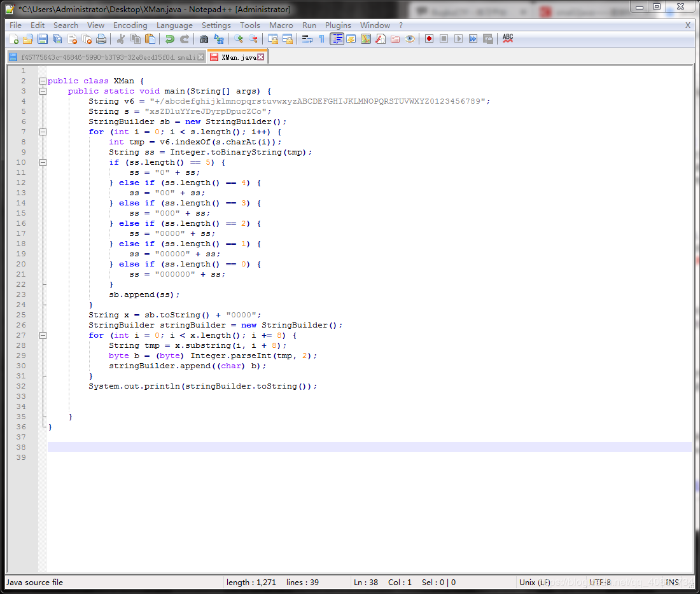
Task: Collapse the class XMan fold at line 2
Action: 43,81
